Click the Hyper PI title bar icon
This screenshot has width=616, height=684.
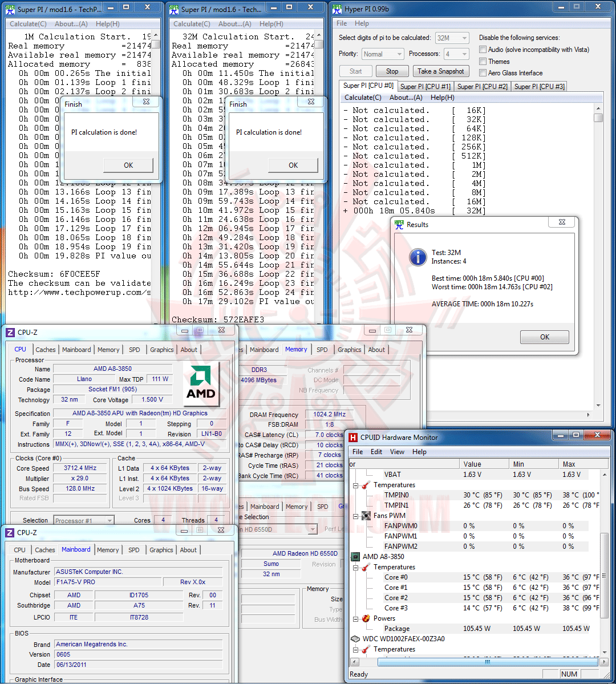337,9
